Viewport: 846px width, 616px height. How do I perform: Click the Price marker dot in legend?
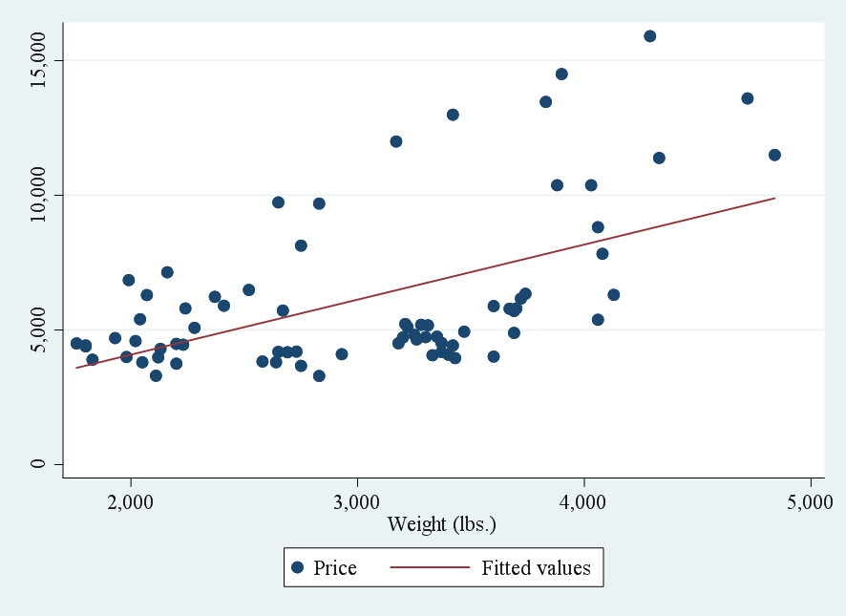point(297,568)
